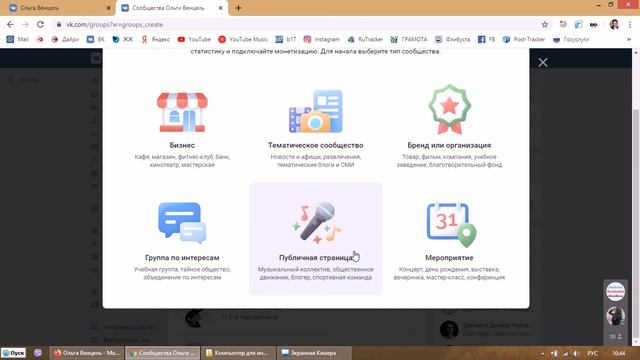Select the Бизнес community type icon
The width and height of the screenshot is (640, 360).
[x=182, y=112]
